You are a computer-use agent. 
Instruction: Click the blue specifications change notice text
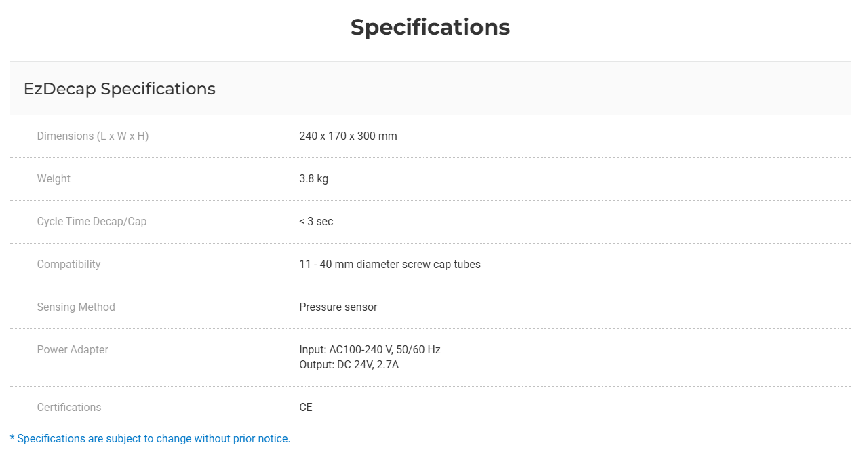[150, 438]
